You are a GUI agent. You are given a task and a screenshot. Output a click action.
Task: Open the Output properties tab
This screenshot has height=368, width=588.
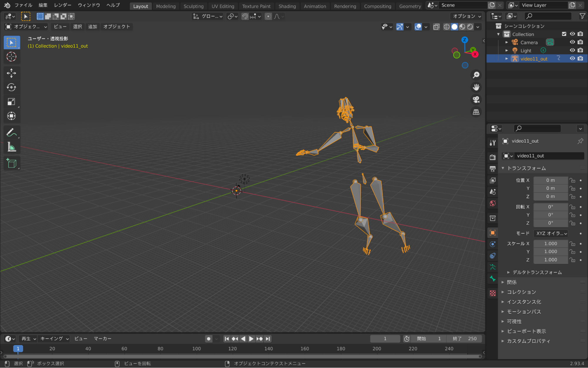tap(493, 169)
